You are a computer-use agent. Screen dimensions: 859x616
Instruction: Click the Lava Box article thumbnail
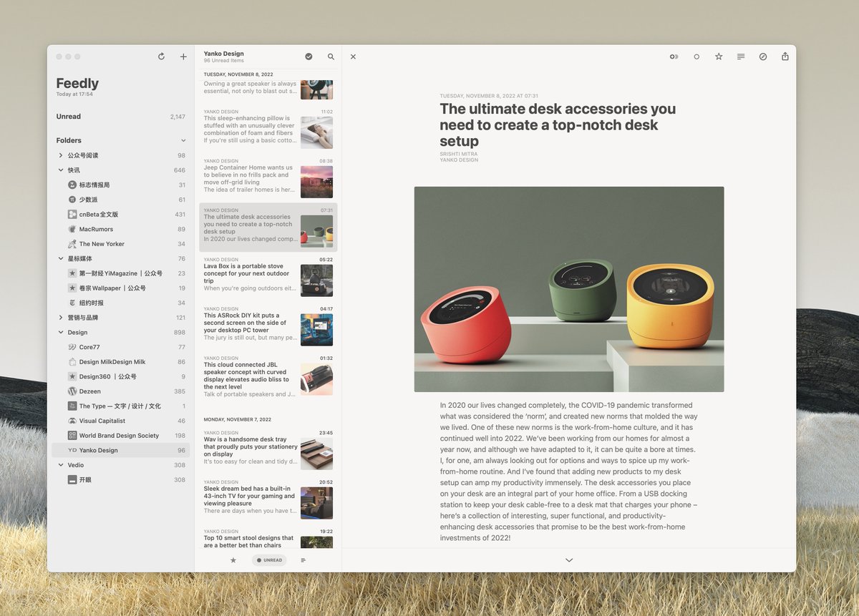(x=316, y=280)
